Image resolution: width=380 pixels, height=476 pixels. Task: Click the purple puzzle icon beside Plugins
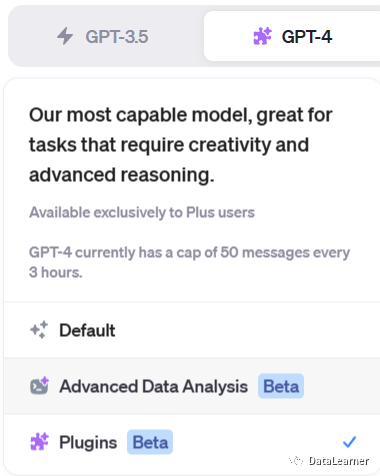(39, 442)
